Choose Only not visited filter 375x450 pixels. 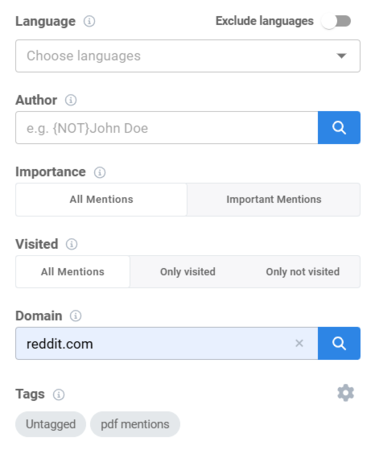(x=303, y=272)
